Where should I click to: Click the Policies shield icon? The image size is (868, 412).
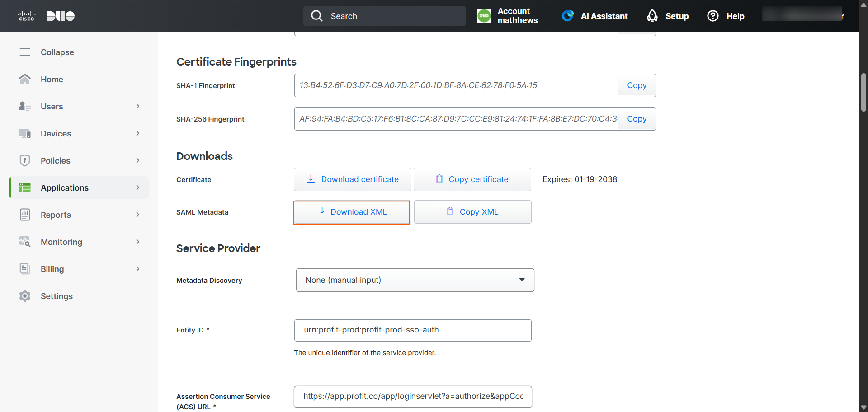25,160
